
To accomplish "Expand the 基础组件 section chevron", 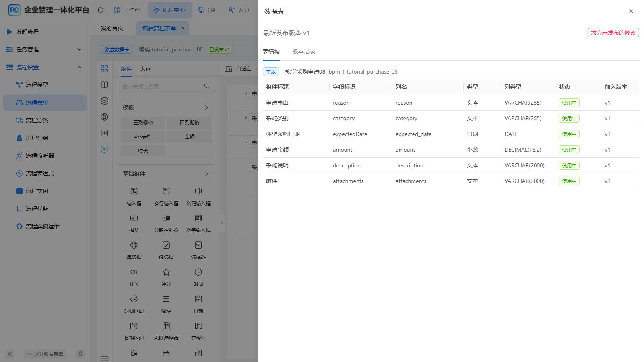I will [x=206, y=174].
